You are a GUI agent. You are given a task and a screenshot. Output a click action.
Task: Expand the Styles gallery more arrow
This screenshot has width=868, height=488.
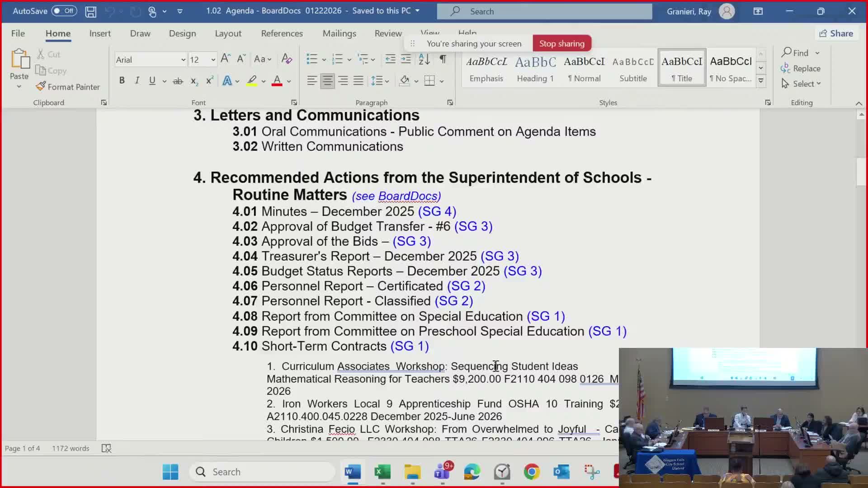pyautogui.click(x=761, y=81)
